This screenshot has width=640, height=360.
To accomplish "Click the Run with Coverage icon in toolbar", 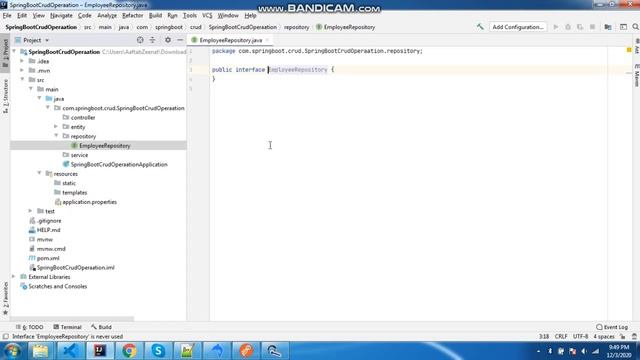I will 580,27.
